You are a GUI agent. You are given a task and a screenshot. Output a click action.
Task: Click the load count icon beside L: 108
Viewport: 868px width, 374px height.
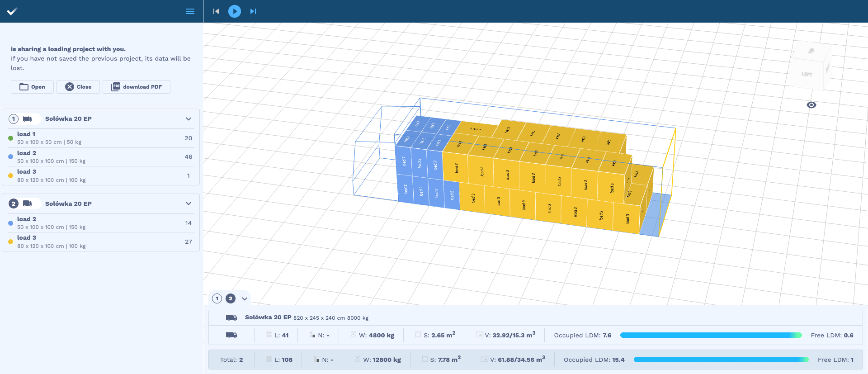[x=269, y=360]
